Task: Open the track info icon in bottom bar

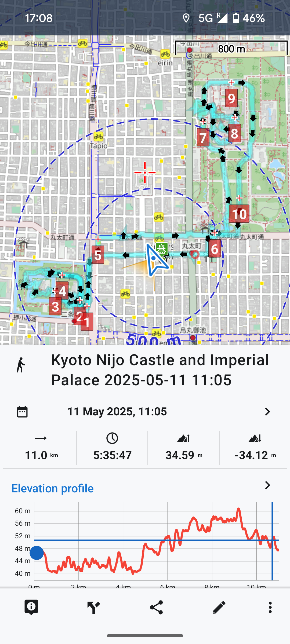Action: pos(31,607)
